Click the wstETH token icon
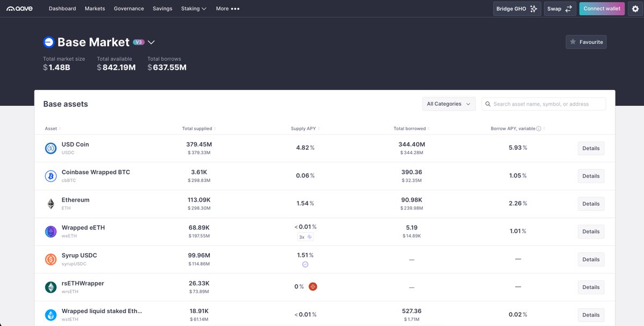The image size is (644, 326). (50, 315)
